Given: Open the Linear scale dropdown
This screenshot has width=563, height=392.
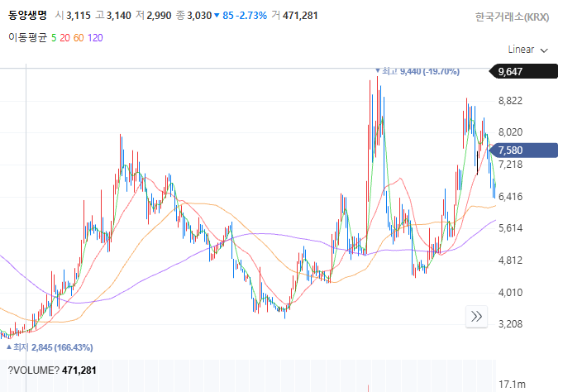Looking at the screenshot, I should pos(527,50).
